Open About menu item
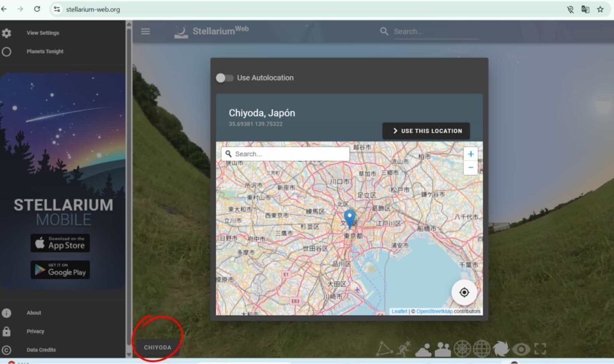The image size is (614, 364). click(34, 312)
